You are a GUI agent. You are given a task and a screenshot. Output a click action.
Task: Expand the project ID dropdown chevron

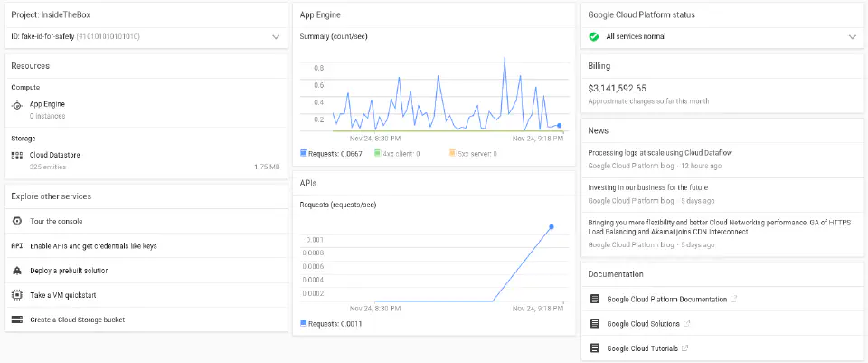(x=276, y=37)
